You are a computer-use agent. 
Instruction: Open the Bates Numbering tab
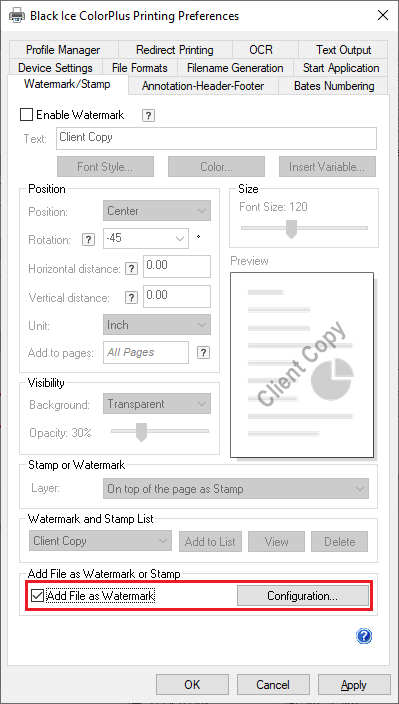[334, 86]
